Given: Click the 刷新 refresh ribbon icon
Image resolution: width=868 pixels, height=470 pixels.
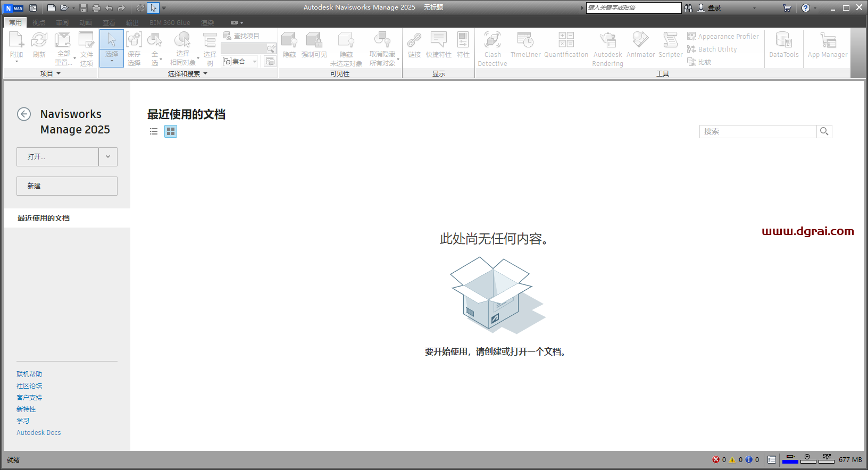Looking at the screenshot, I should [x=39, y=40].
